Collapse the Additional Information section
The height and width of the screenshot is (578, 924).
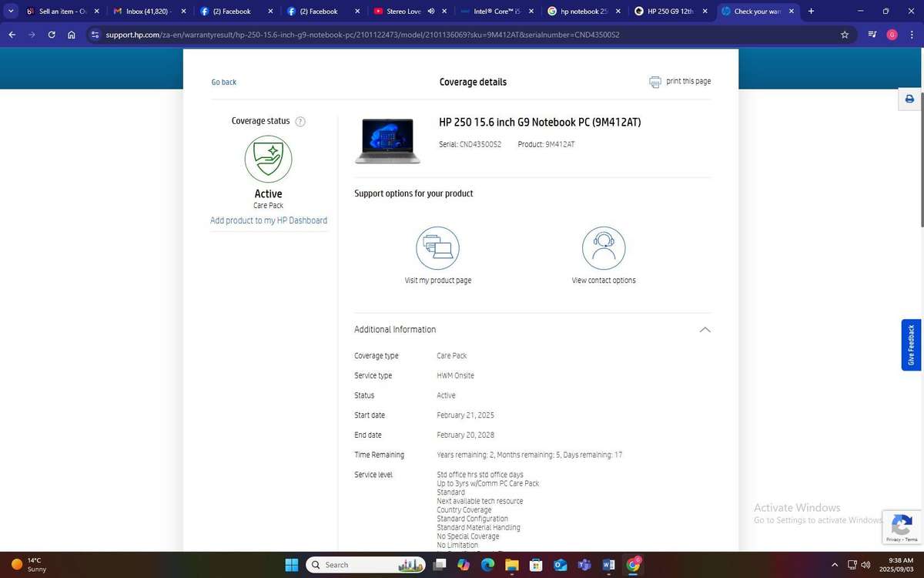point(705,329)
